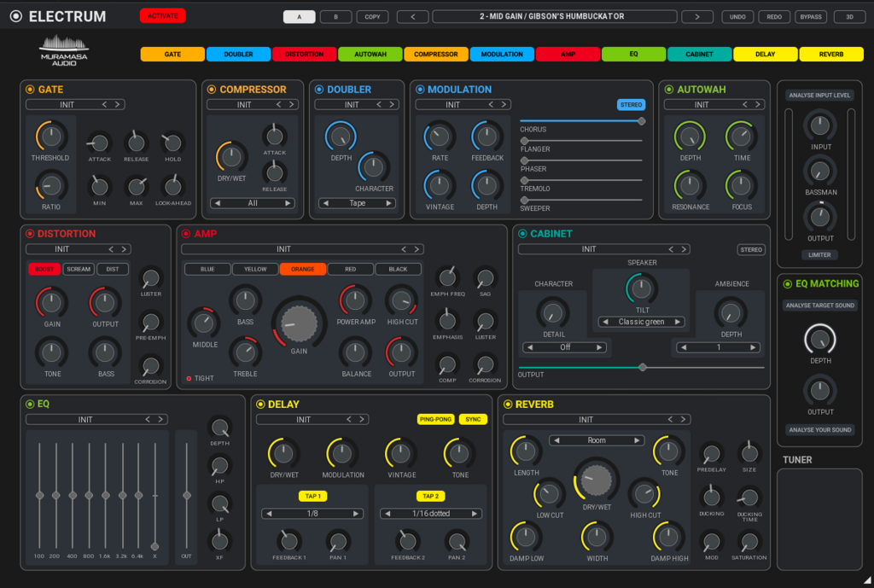Select the AUTOWAH tab in the module strip
874x588 pixels.
click(370, 54)
